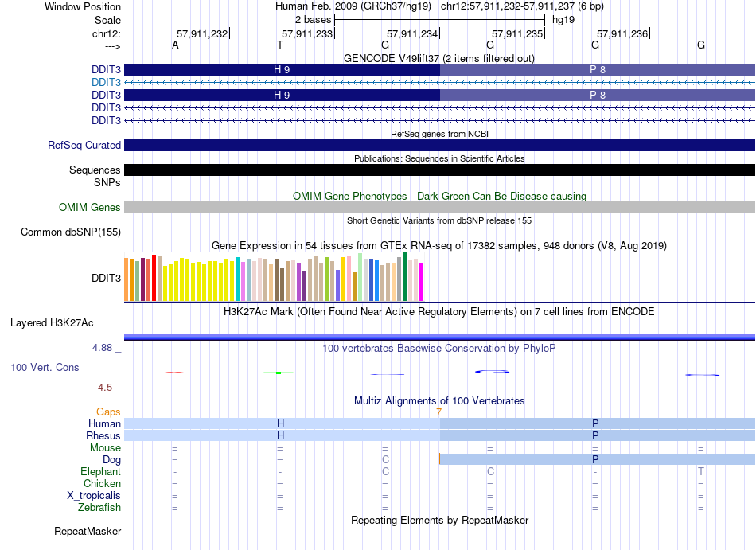Viewport: 756px width, 550px height.
Task: Click the Human alignment row label
Action: pos(104,423)
